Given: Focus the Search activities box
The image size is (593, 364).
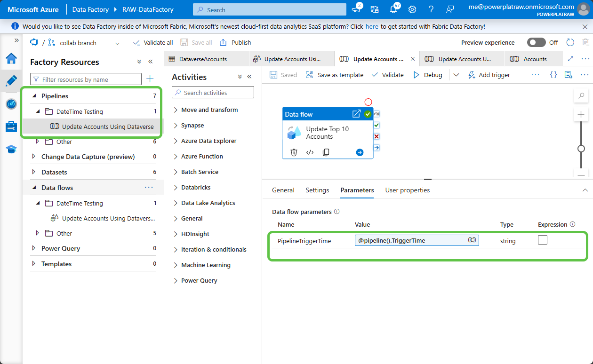Looking at the screenshot, I should point(213,93).
